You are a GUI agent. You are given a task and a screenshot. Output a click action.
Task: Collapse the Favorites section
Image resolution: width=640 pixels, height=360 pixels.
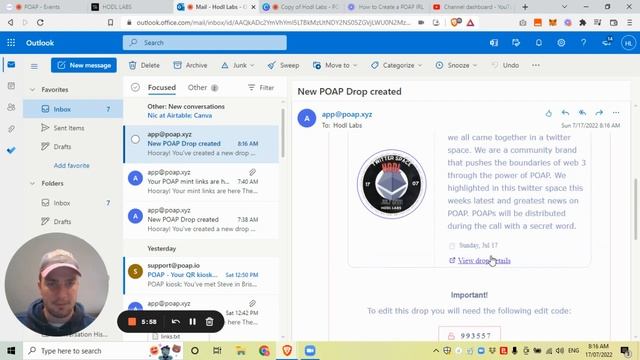32,89
